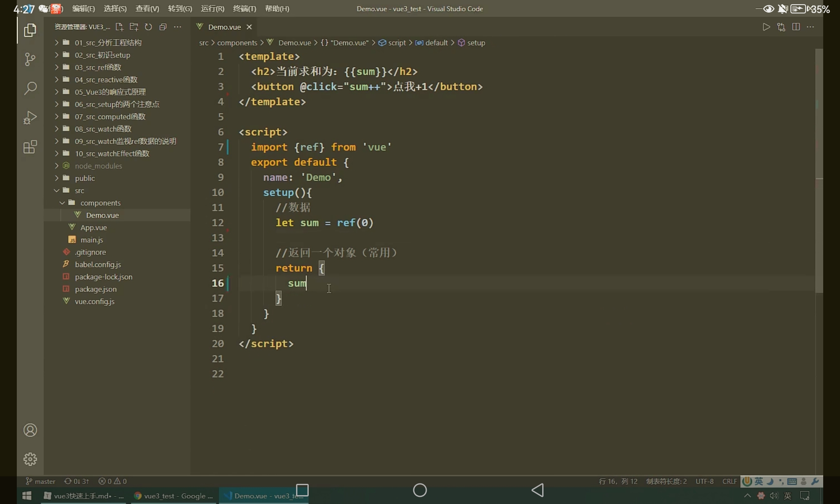Expand the 07_src_computed函数 folder
Screen dimensions: 840x504
(110, 116)
